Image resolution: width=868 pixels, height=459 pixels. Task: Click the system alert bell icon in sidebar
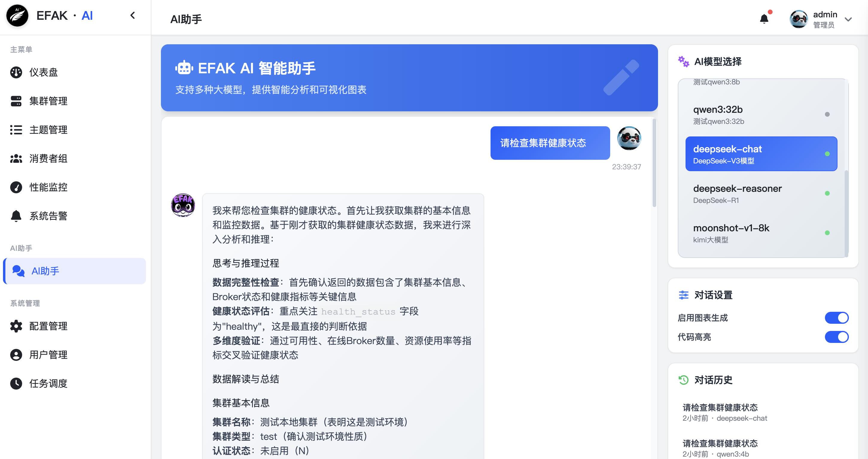[x=16, y=216]
